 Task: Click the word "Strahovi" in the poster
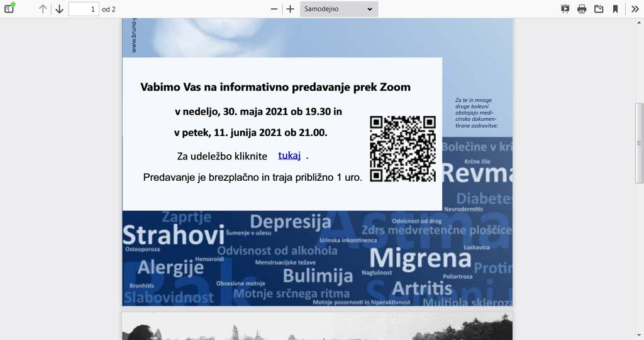click(173, 235)
